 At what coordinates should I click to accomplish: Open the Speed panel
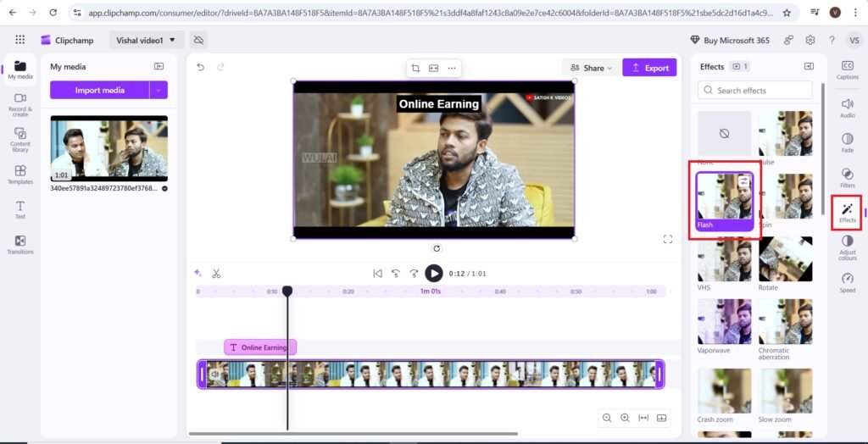coord(848,282)
